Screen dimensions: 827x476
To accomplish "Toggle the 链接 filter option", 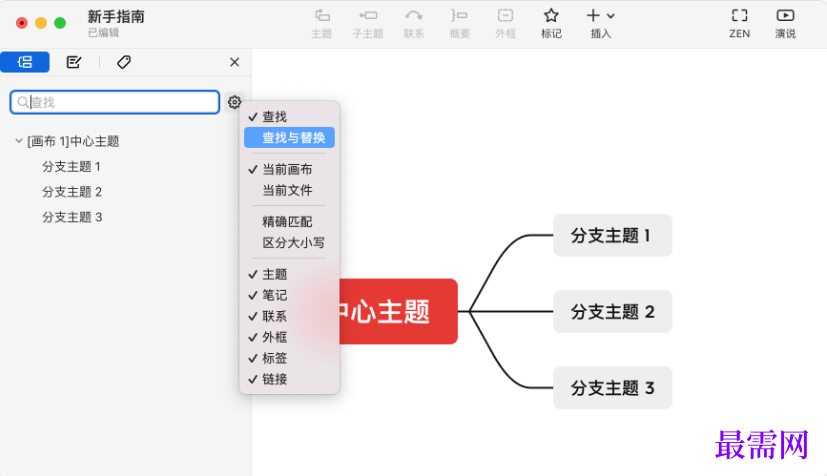I will (275, 379).
